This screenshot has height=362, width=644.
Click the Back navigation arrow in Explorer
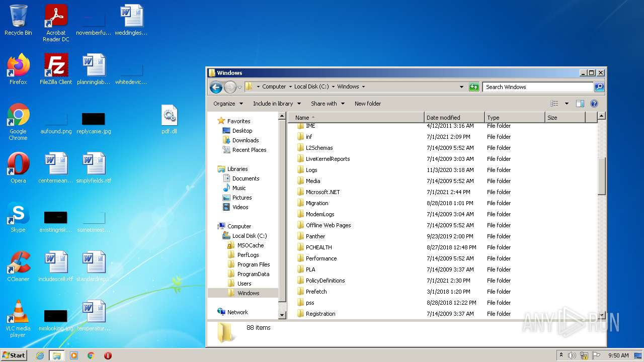tap(216, 87)
